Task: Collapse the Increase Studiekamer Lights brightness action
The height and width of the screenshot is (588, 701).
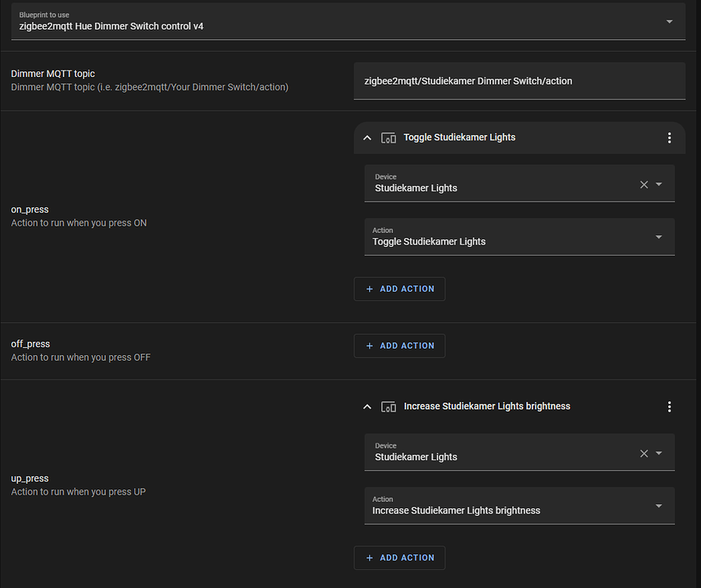Action: (x=367, y=407)
